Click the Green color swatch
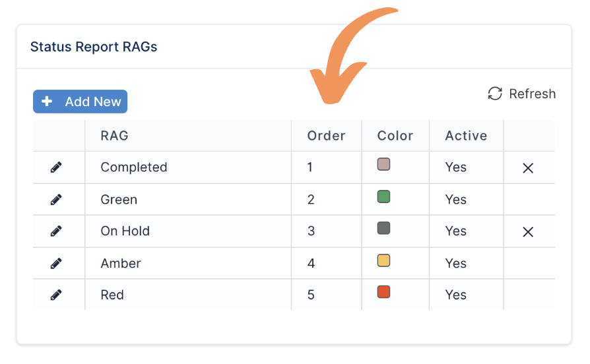Viewport: 590px width, 364px height. [383, 197]
